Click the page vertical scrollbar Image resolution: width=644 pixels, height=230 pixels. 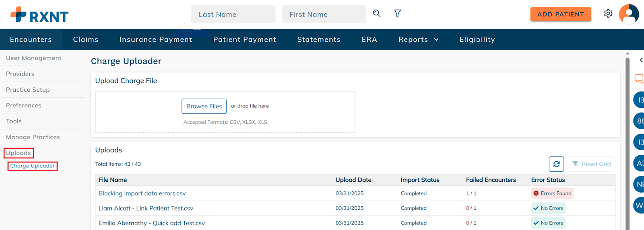coord(627,141)
